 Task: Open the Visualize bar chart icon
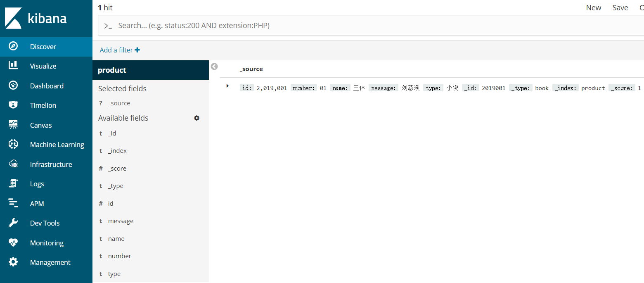13,66
